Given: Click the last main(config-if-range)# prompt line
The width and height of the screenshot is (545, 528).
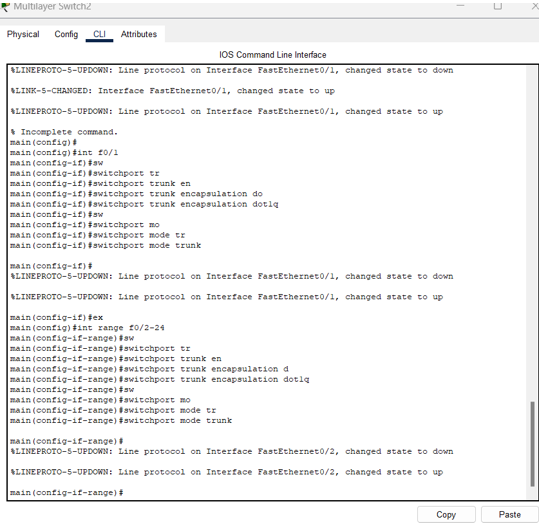Looking at the screenshot, I should coord(67,492).
